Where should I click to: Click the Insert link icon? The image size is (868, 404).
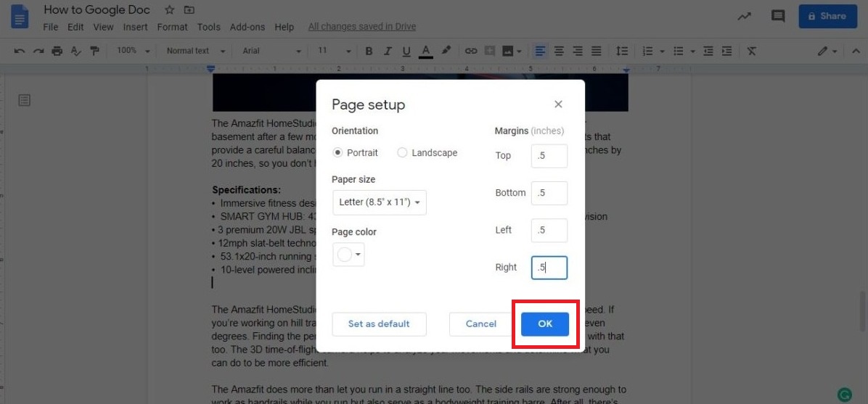[x=470, y=51]
